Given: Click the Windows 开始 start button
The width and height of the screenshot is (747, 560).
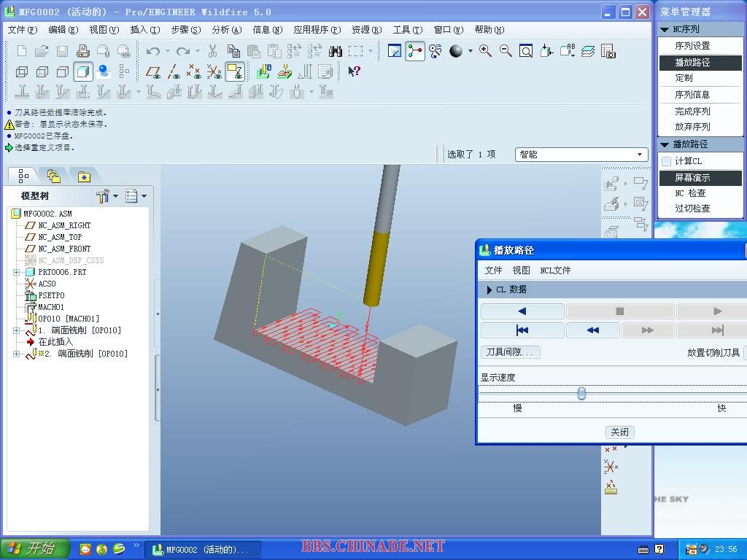Looking at the screenshot, I should coord(35,549).
